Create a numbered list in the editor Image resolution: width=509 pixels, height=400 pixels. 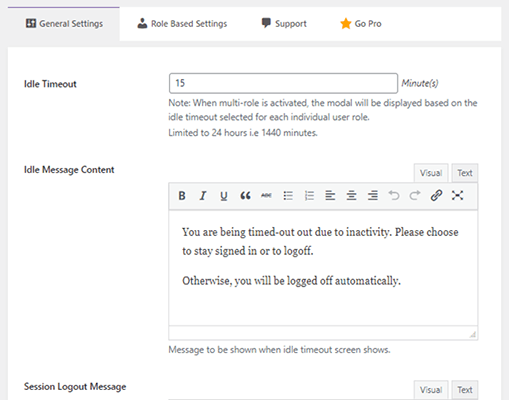(x=309, y=196)
